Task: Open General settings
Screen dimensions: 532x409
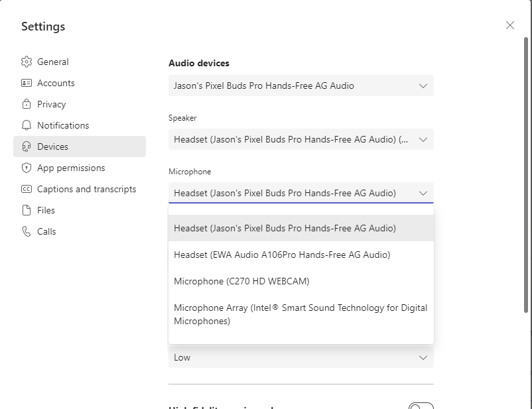Action: click(x=80, y=62)
